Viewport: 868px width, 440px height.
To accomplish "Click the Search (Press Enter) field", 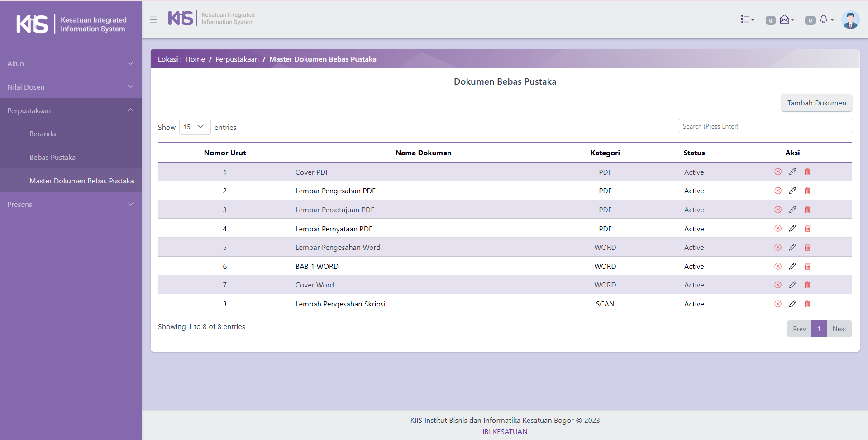I will (x=765, y=126).
